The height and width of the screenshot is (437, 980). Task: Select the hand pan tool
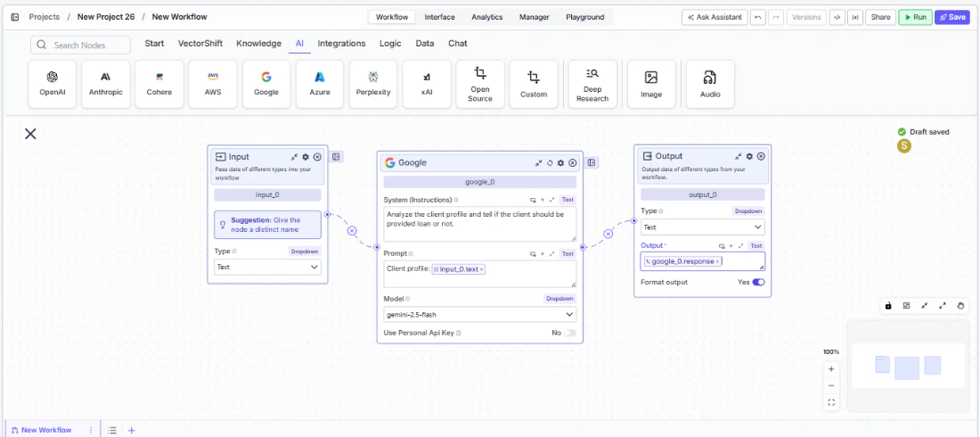(x=961, y=306)
